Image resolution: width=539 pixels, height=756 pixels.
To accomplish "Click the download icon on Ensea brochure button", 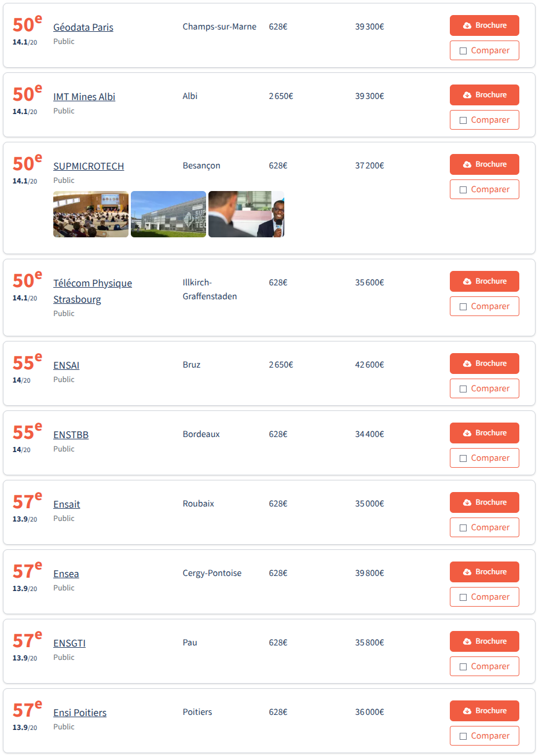I will (x=467, y=572).
